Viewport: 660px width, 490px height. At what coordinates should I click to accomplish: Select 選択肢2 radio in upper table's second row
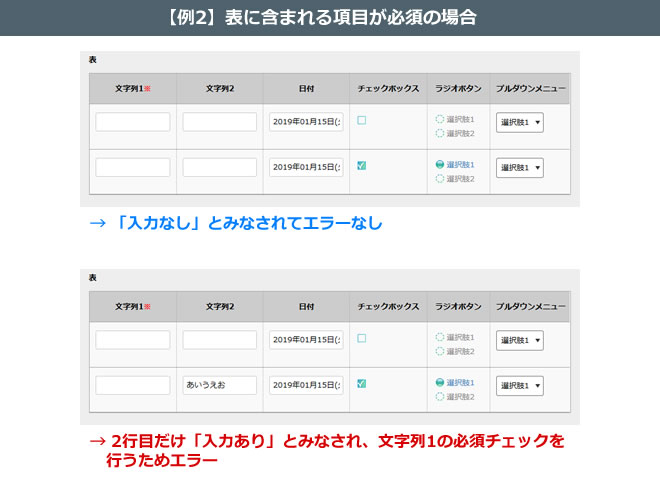(x=440, y=179)
